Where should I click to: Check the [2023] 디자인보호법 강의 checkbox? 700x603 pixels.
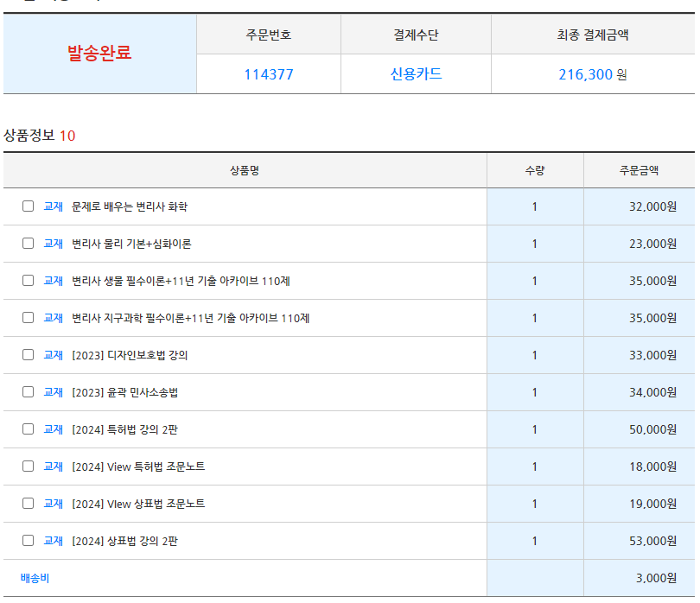(x=29, y=355)
